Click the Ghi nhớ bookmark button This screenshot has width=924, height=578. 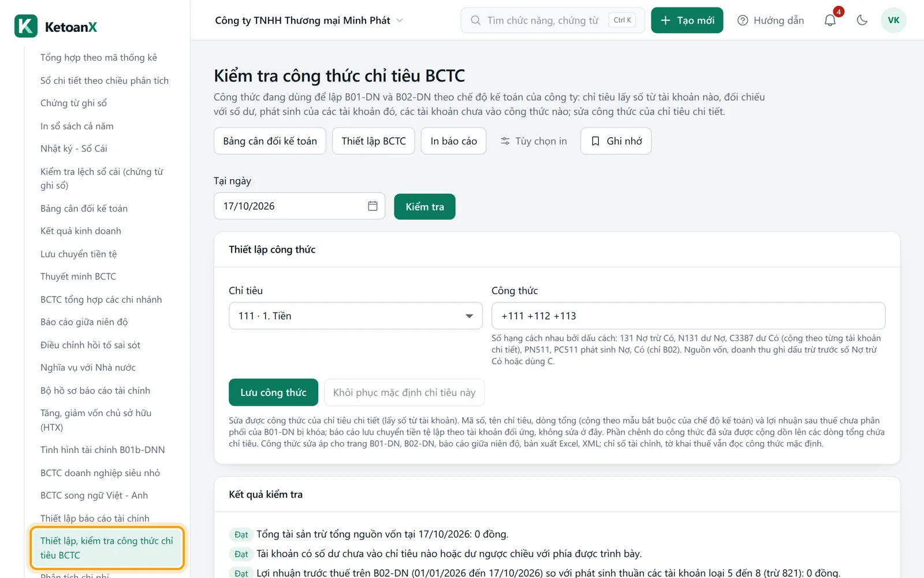coord(616,141)
